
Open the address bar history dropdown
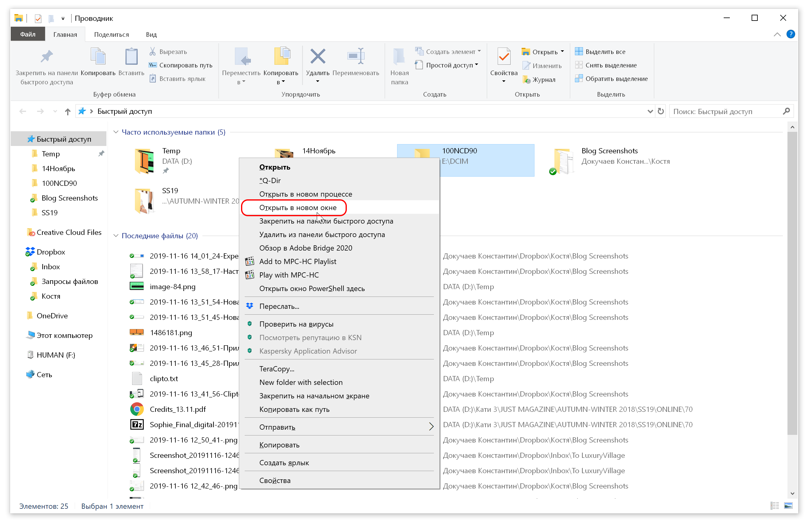(650, 111)
